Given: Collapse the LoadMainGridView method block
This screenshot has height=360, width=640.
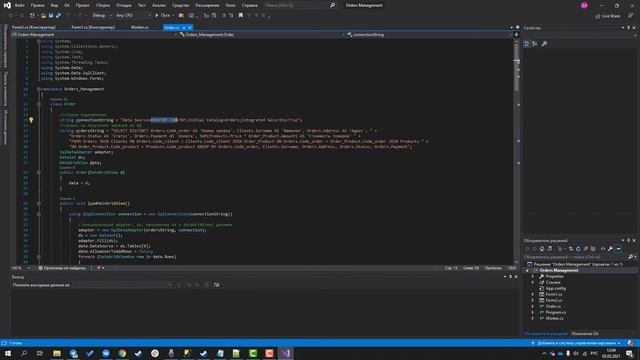Looking at the screenshot, I should click(39, 203).
